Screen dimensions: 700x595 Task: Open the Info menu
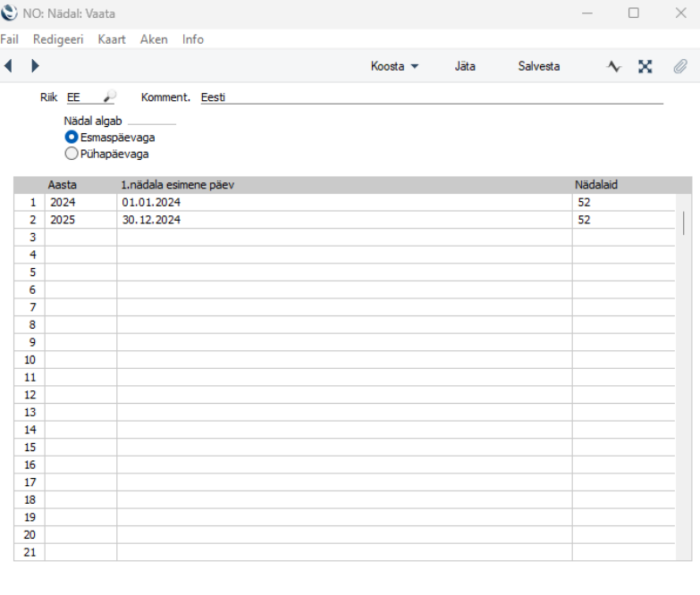193,39
